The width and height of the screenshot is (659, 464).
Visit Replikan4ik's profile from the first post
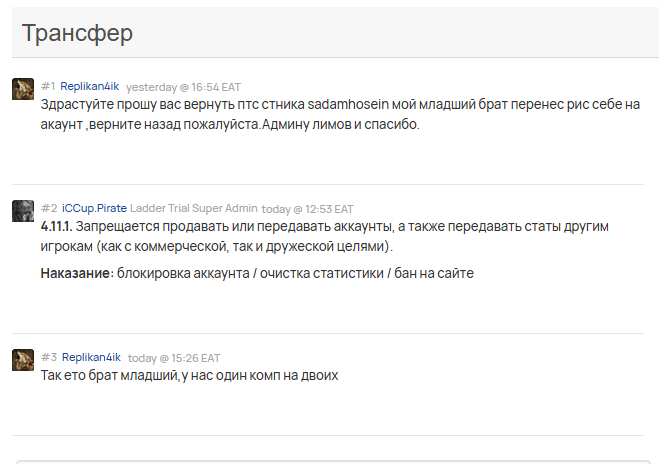pos(90,86)
